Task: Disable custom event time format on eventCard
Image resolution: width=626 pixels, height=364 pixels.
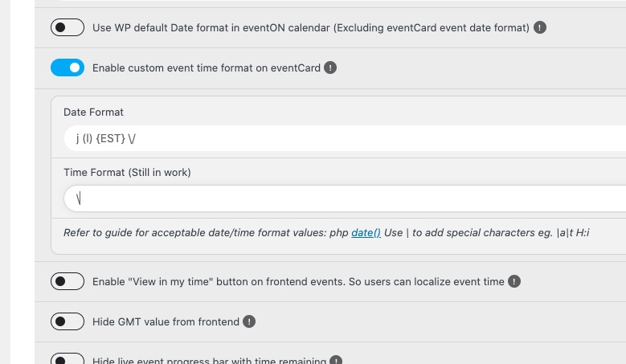Action: pyautogui.click(x=68, y=67)
